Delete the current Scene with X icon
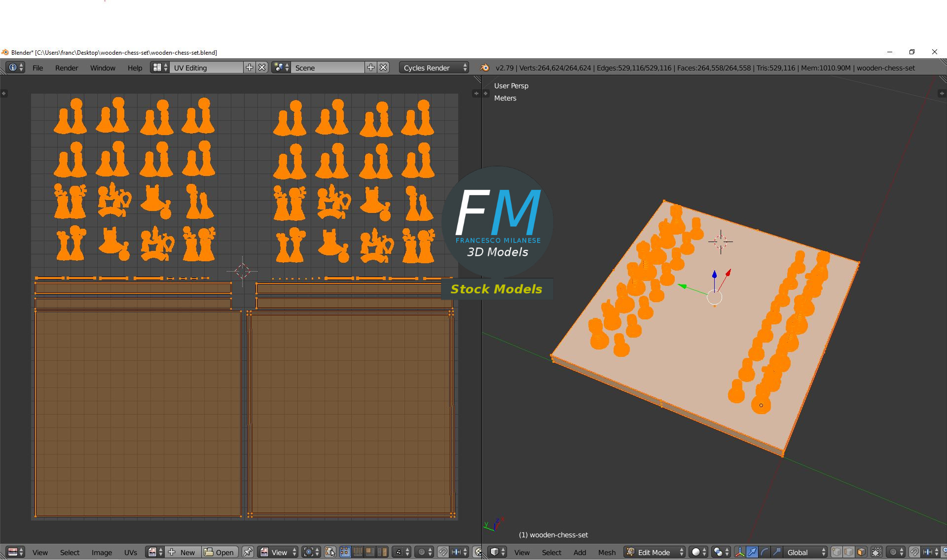Viewport: 947px width, 560px height. click(383, 68)
